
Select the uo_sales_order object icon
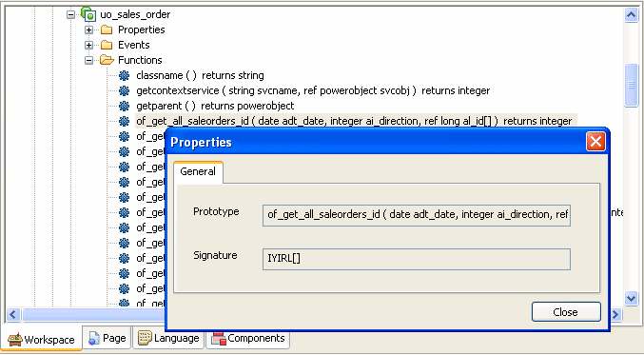[88, 14]
